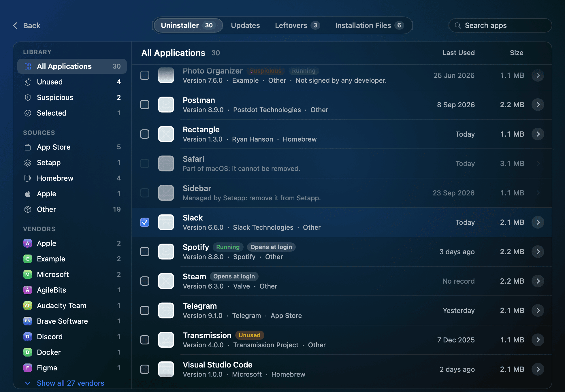Switch to the Uninstaller tab

[188, 25]
